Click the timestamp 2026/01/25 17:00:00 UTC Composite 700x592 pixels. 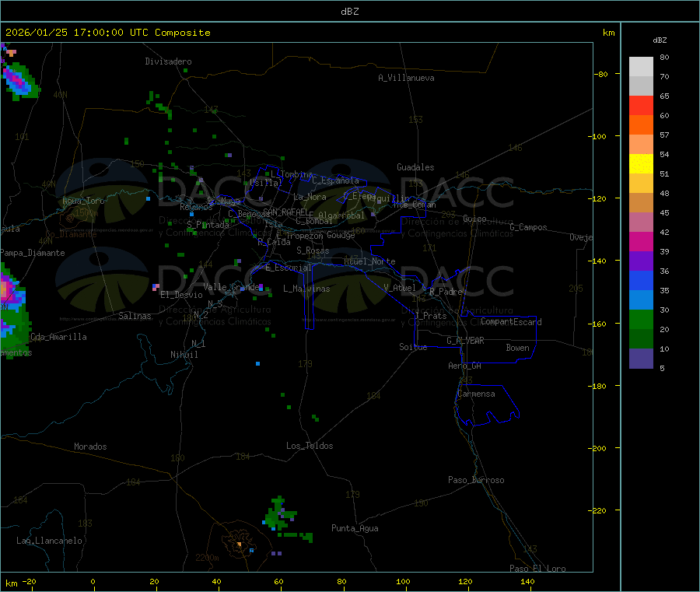(x=107, y=33)
